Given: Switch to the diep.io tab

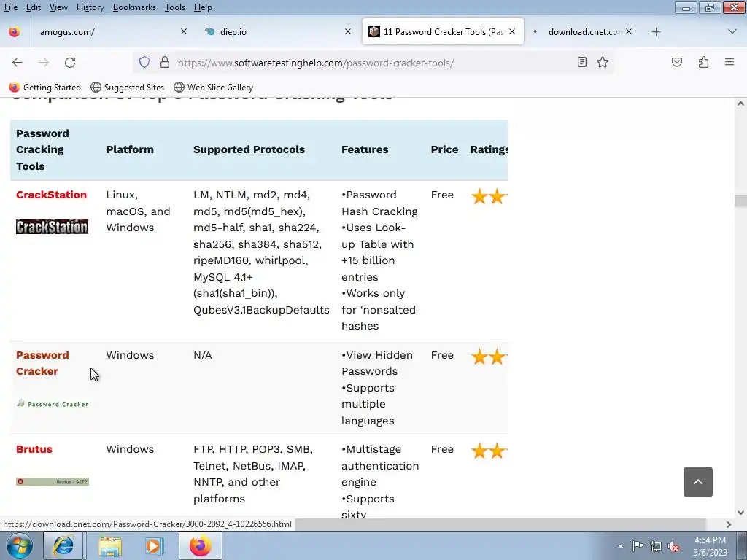Looking at the screenshot, I should click(276, 32).
